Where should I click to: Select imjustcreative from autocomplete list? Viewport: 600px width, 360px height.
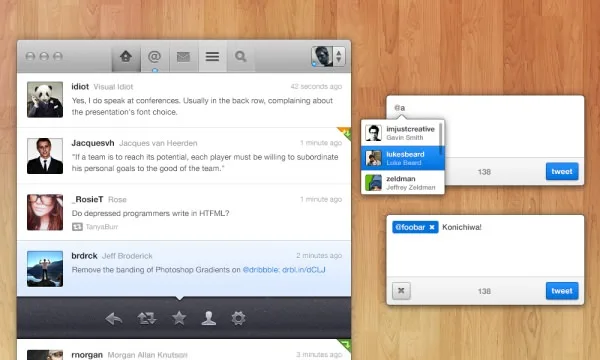tap(403, 133)
